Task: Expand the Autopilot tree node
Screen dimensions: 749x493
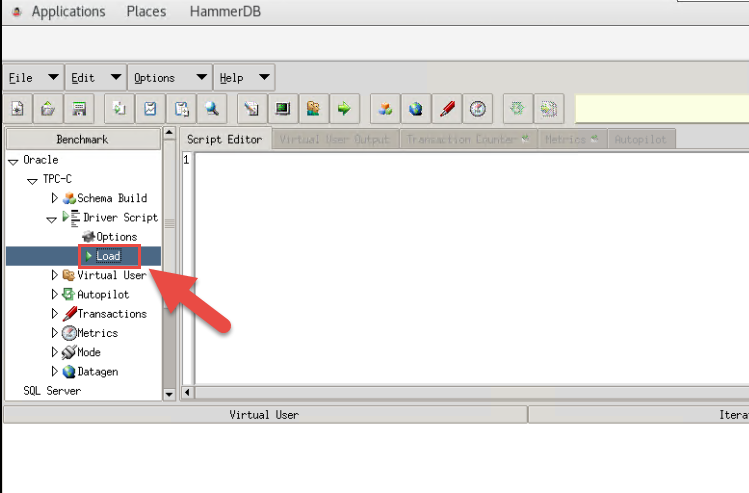Action: tap(54, 294)
